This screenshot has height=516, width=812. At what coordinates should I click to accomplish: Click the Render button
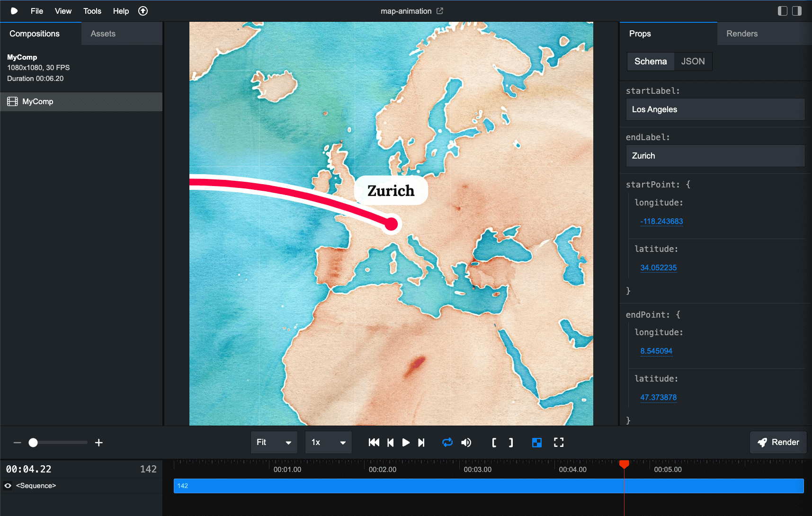(778, 442)
